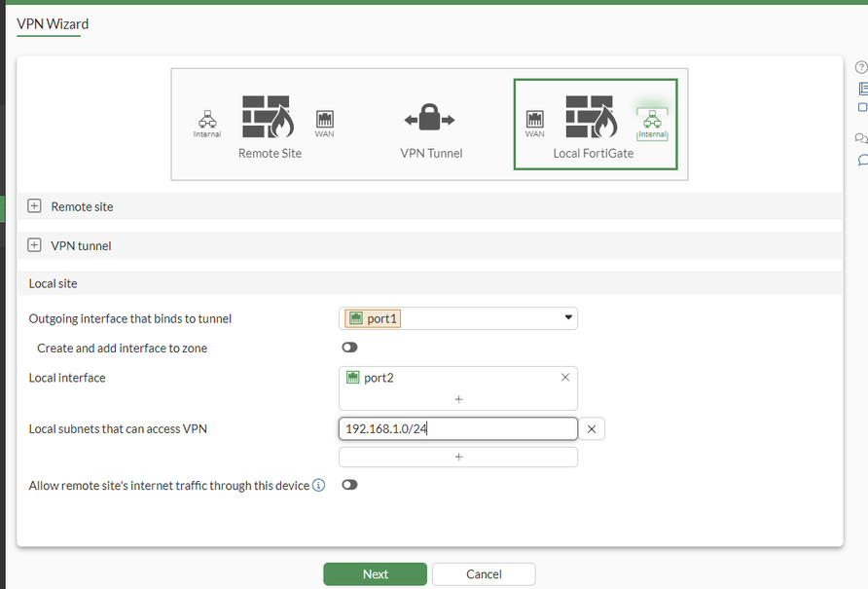Viewport: 868px width, 589px height.
Task: Click the Remote Site WAN port icon
Action: coord(324,124)
